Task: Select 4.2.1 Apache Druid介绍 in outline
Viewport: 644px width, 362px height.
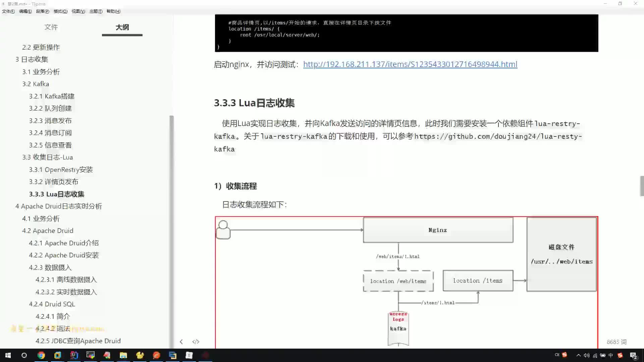Action: (64, 243)
